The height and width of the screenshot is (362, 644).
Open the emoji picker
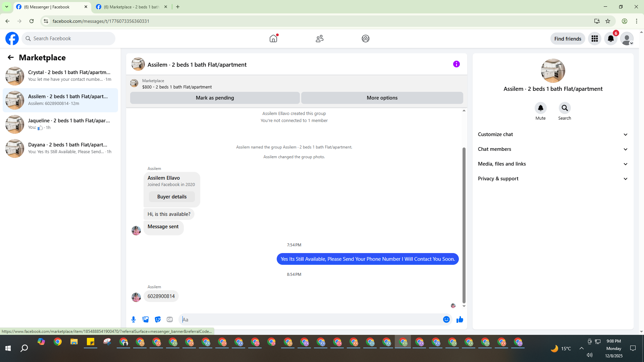point(446,319)
